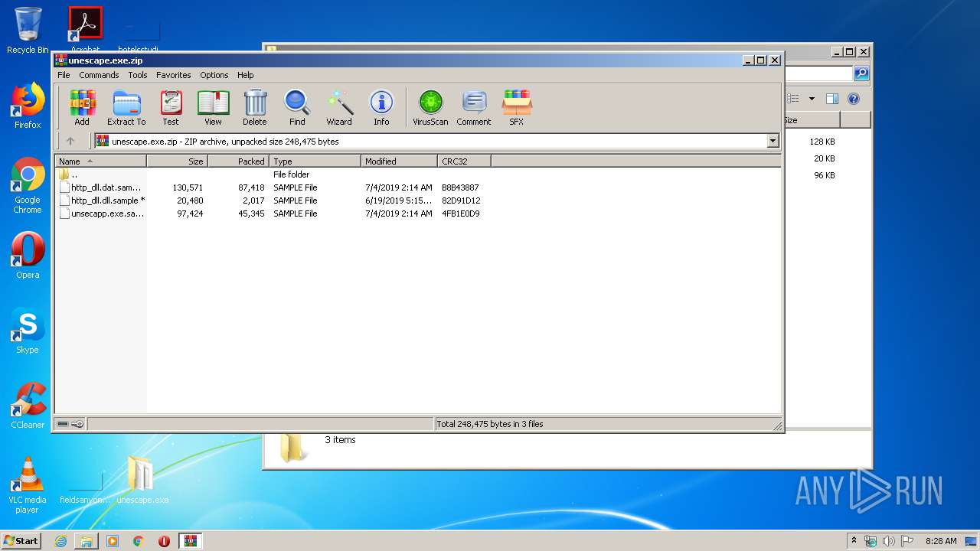Screen dimensions: 980x551
Task: Sort by the CRC32 column header
Action: point(464,161)
